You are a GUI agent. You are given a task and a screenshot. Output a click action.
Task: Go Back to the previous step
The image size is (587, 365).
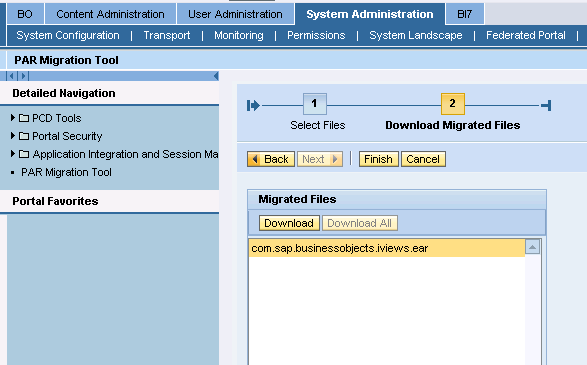271,159
